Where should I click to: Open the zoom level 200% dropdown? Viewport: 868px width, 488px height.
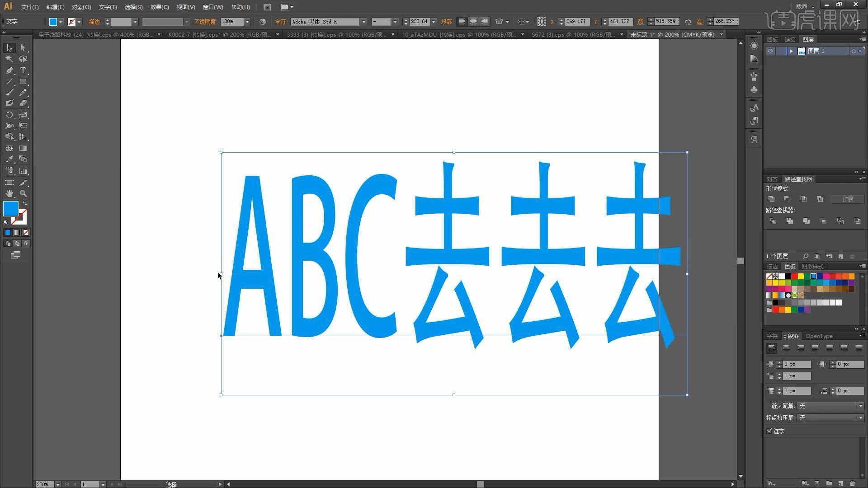(58, 484)
